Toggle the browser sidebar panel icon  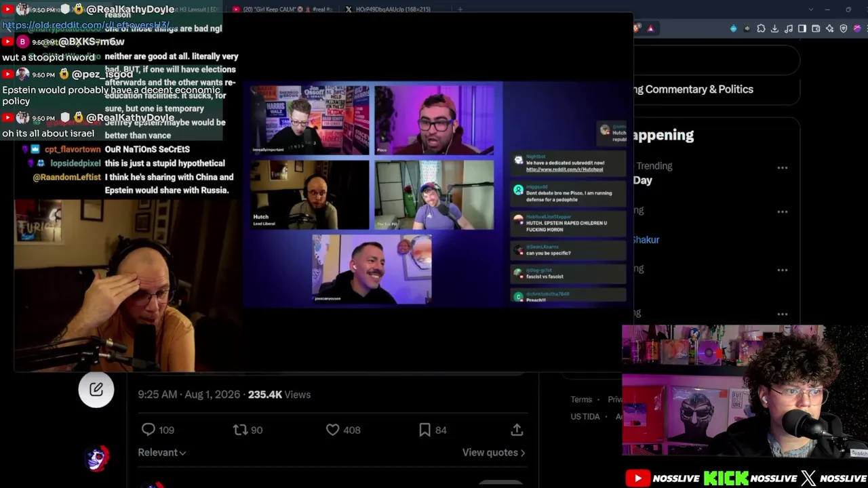(x=802, y=28)
